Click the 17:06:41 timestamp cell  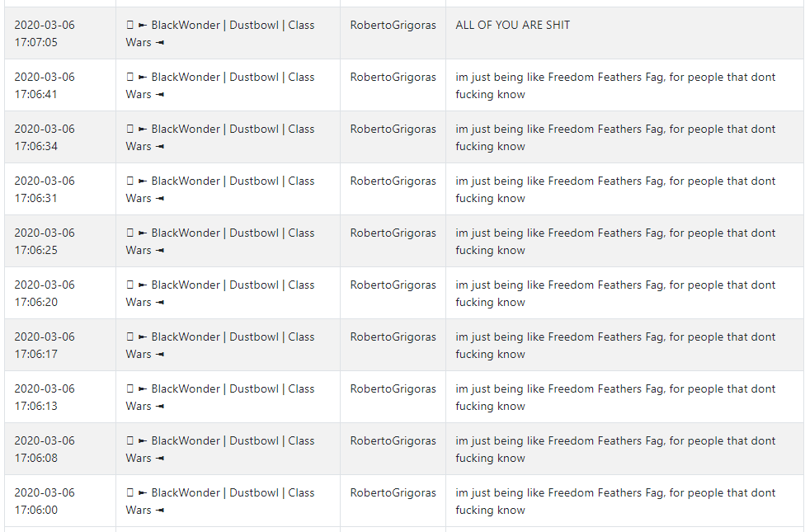tap(45, 85)
